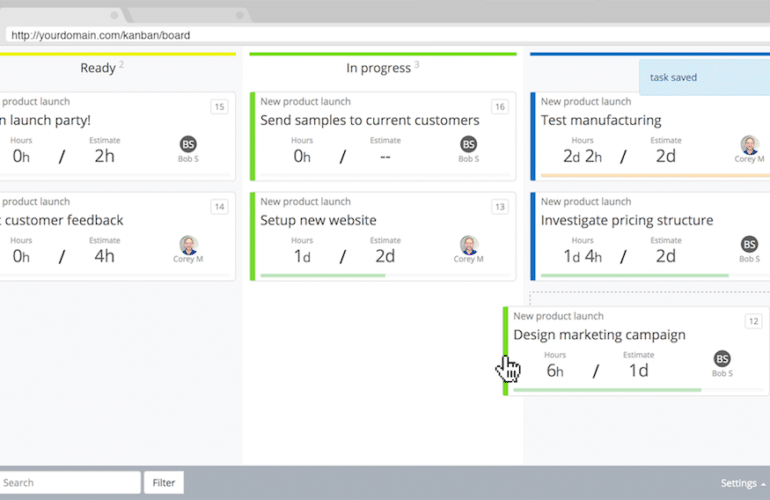Click 1d estimate on Design marketing campaign card
This screenshot has width=770, height=500.
click(x=639, y=371)
